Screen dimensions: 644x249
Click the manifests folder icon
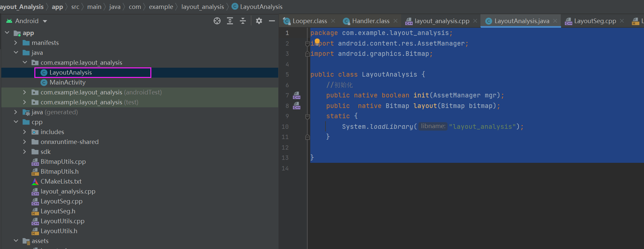pyautogui.click(x=26, y=43)
